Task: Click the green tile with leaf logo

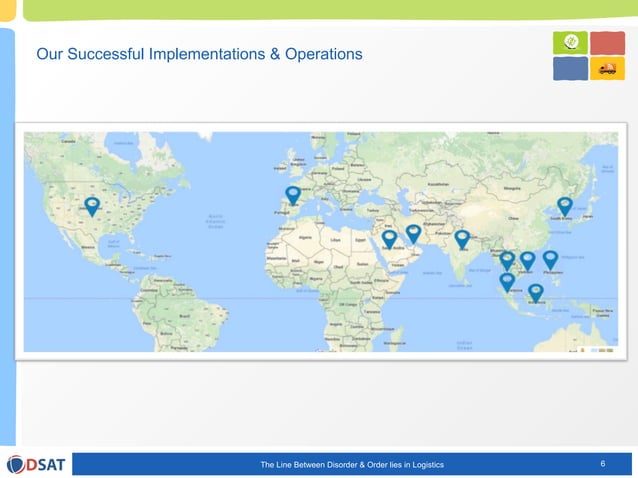Action: tap(570, 42)
